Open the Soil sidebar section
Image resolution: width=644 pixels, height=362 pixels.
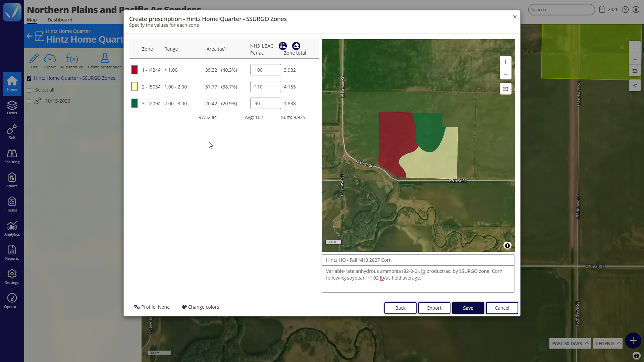coord(12,132)
